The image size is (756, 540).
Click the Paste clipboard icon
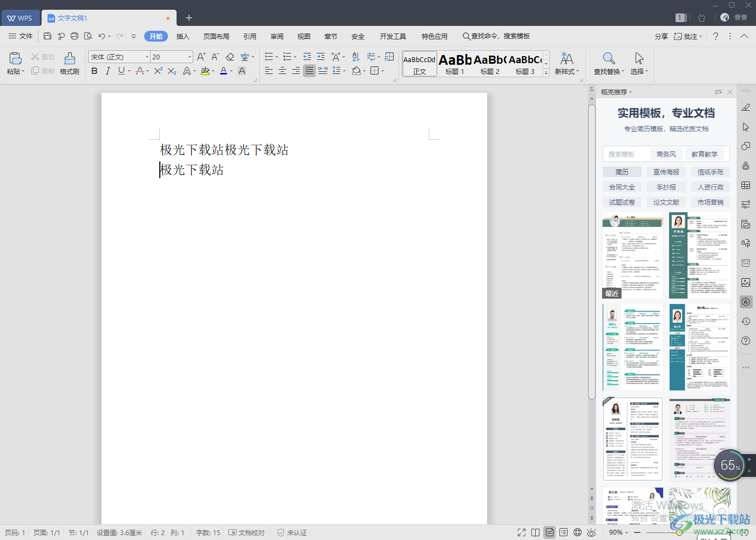click(15, 58)
